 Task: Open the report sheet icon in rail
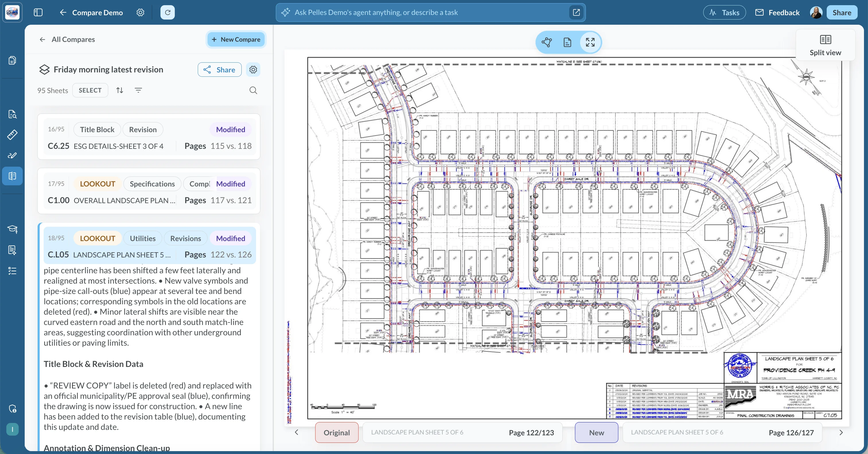point(12,250)
